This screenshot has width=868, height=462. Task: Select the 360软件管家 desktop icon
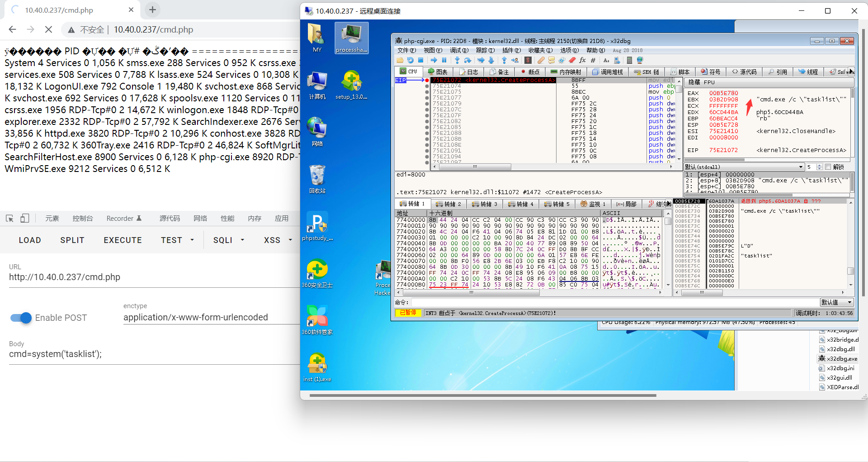click(x=317, y=320)
